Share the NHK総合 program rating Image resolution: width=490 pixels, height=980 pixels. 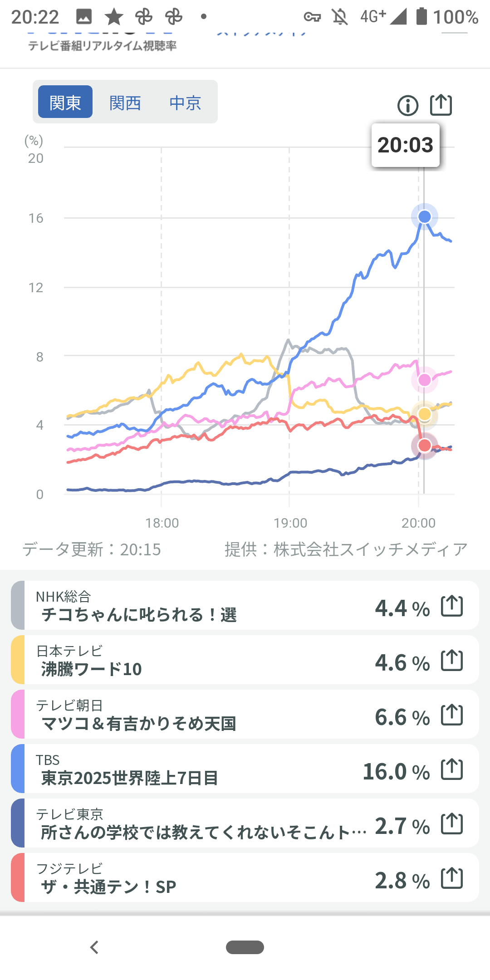(452, 606)
